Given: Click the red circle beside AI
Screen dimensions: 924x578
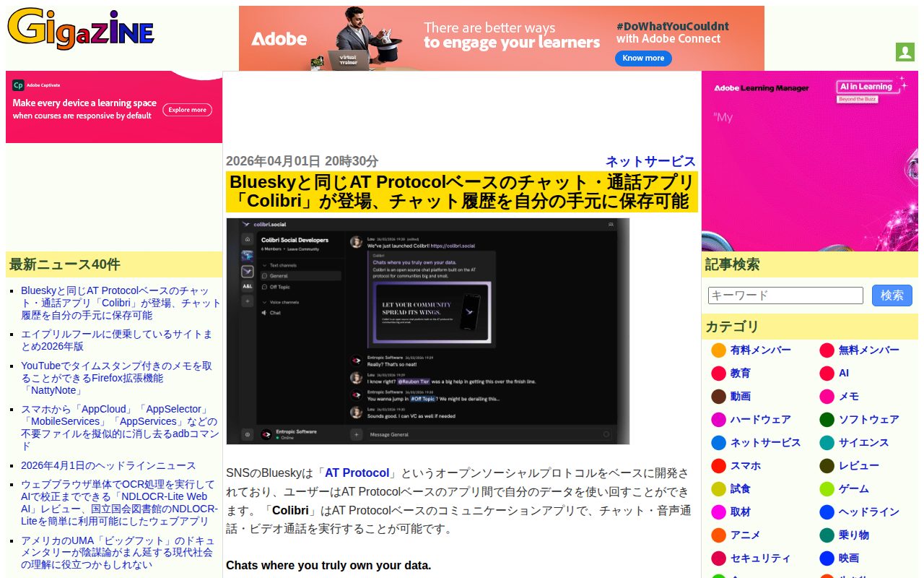Looking at the screenshot, I should point(827,374).
